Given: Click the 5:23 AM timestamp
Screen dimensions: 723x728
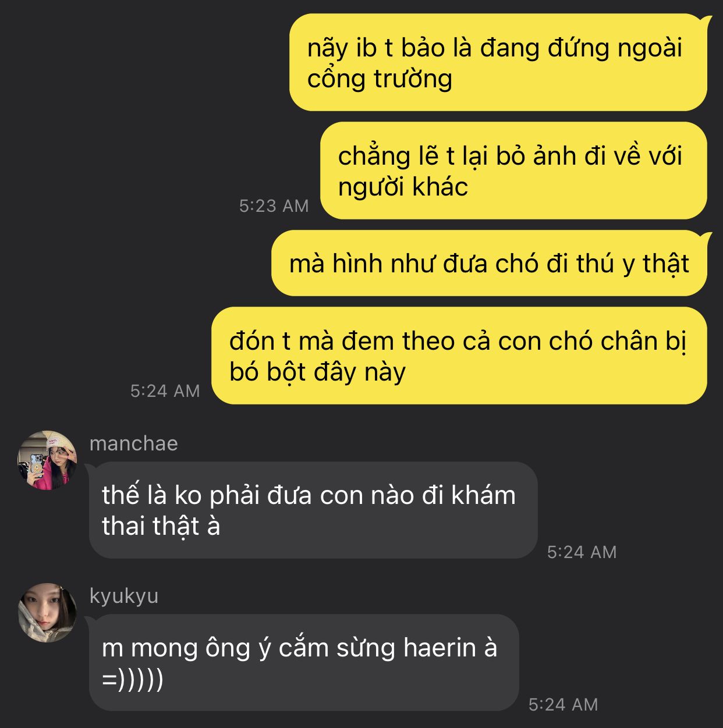Looking at the screenshot, I should coord(274,205).
